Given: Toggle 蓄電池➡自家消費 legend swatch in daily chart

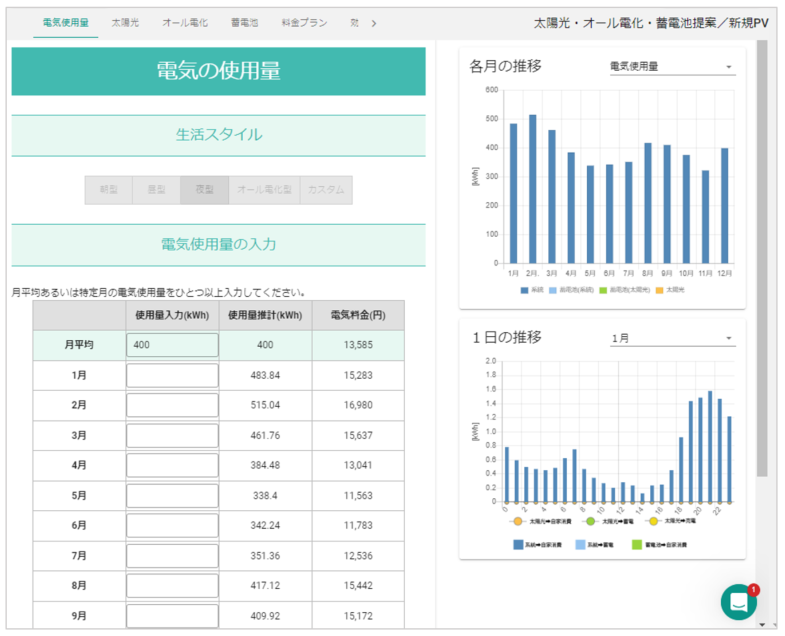Looking at the screenshot, I should tap(637, 544).
